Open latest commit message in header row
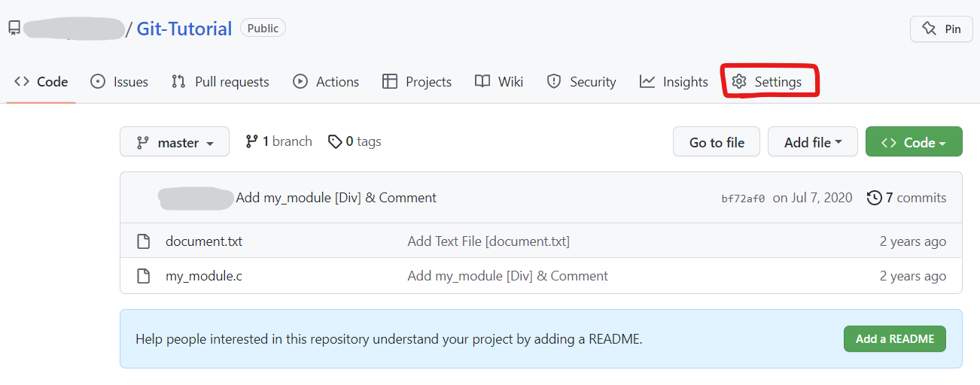This screenshot has width=980, height=385. pyautogui.click(x=336, y=198)
